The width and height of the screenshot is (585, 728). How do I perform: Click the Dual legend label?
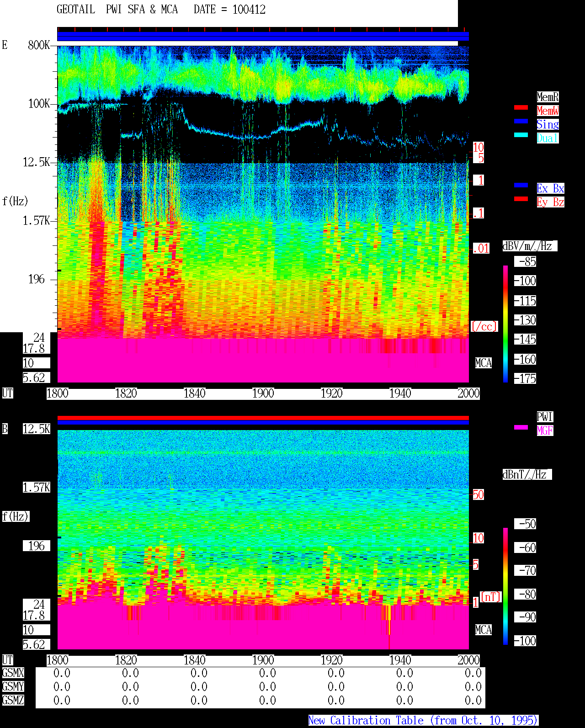548,138
